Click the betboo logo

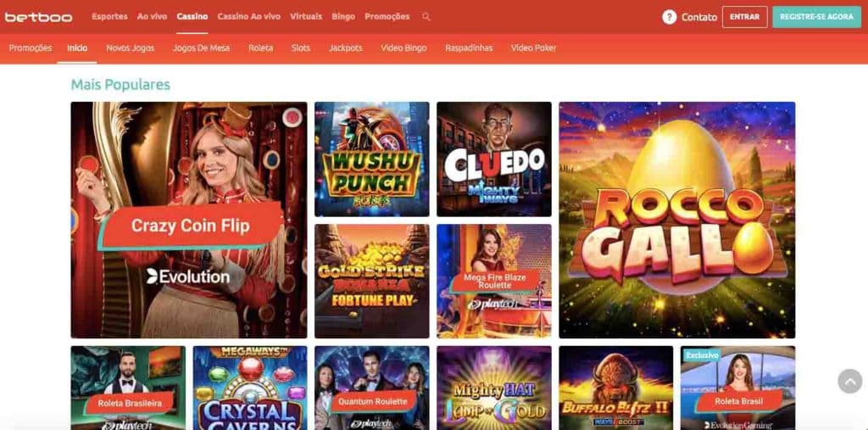point(39,17)
